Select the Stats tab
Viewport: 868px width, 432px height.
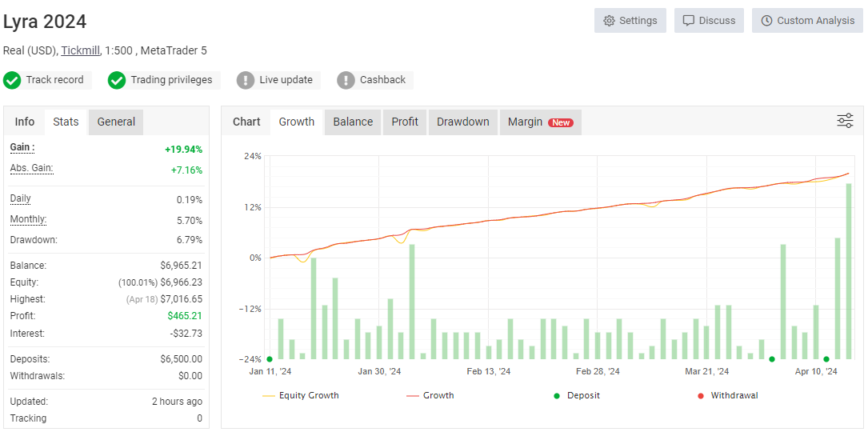[x=66, y=122]
